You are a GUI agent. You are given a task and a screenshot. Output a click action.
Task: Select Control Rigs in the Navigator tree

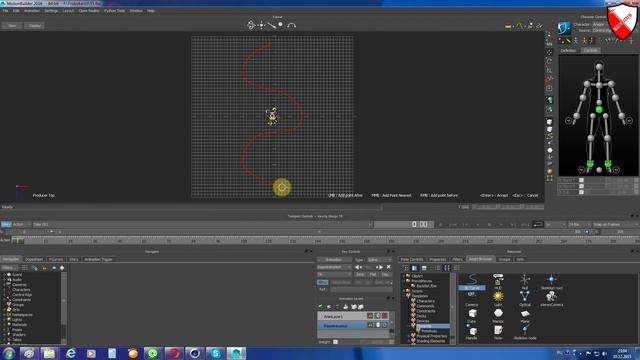pyautogui.click(x=22, y=295)
